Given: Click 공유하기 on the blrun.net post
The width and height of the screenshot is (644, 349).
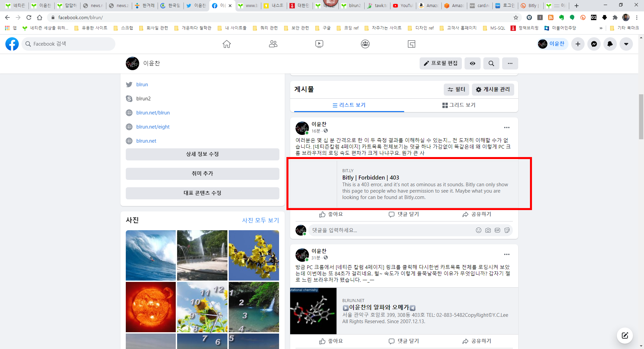Looking at the screenshot, I should [477, 341].
